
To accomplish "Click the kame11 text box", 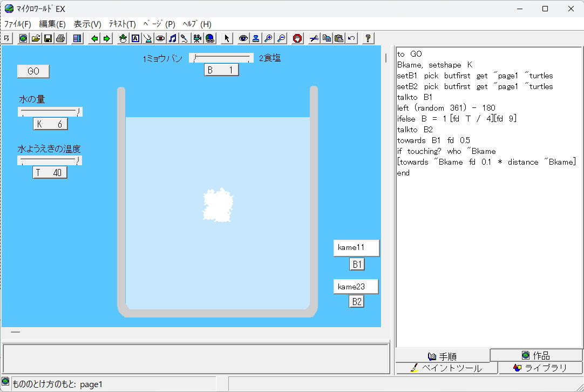I will point(356,248).
